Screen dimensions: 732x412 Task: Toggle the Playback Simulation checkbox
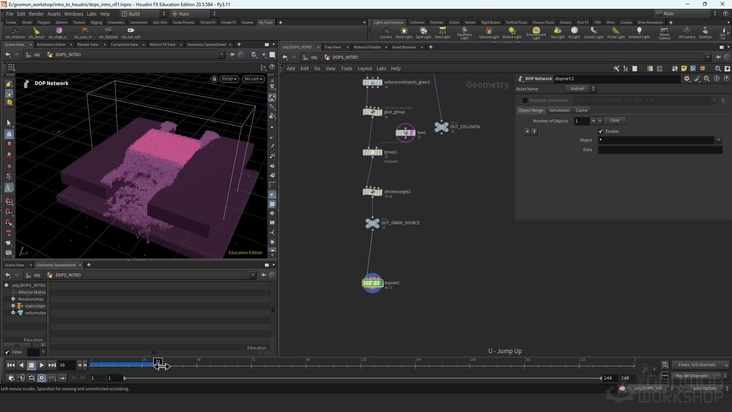(525, 100)
